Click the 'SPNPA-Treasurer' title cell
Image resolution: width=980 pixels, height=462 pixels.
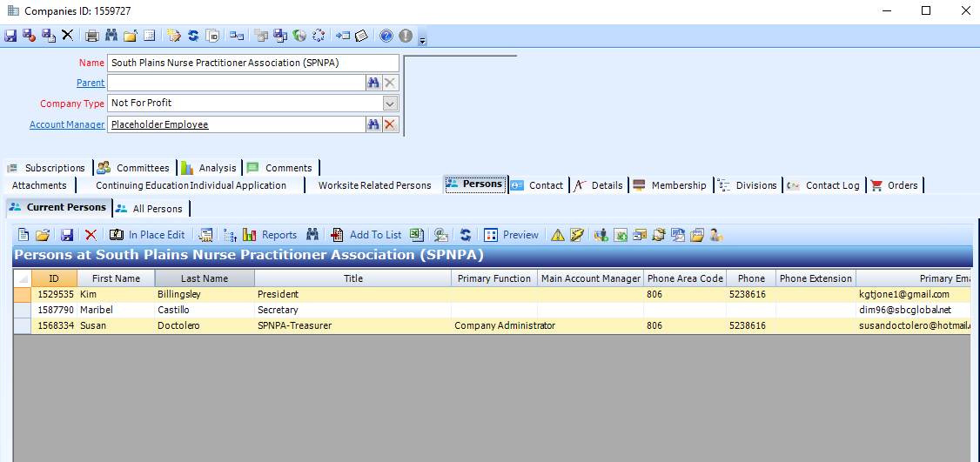[x=352, y=325]
